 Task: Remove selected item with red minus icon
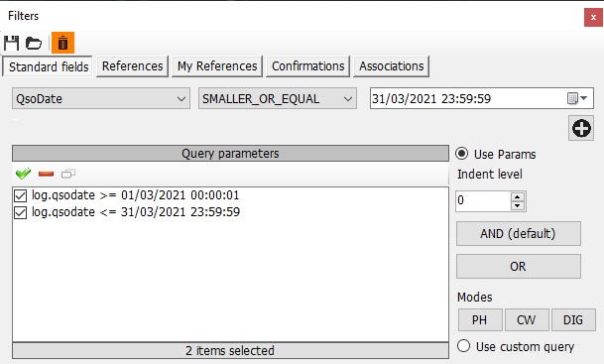click(x=47, y=175)
